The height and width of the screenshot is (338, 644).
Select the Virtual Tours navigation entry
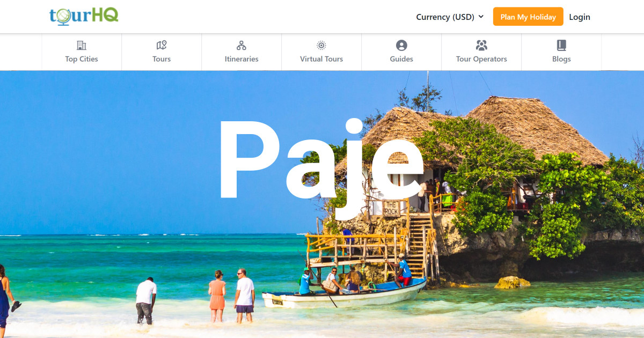point(321,59)
